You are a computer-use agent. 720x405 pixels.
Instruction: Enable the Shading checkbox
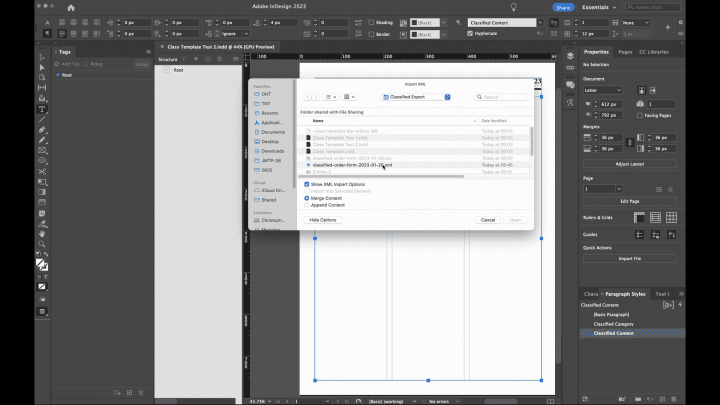tap(371, 22)
